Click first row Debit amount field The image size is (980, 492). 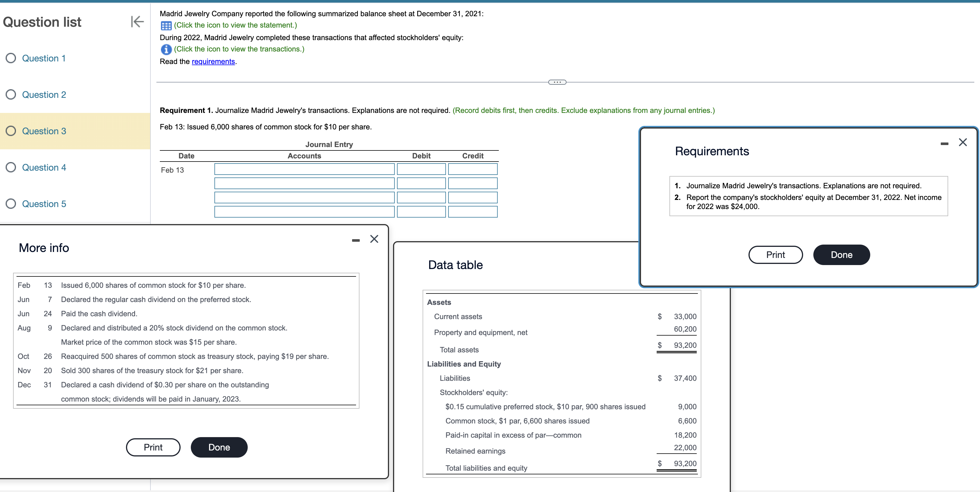(421, 169)
